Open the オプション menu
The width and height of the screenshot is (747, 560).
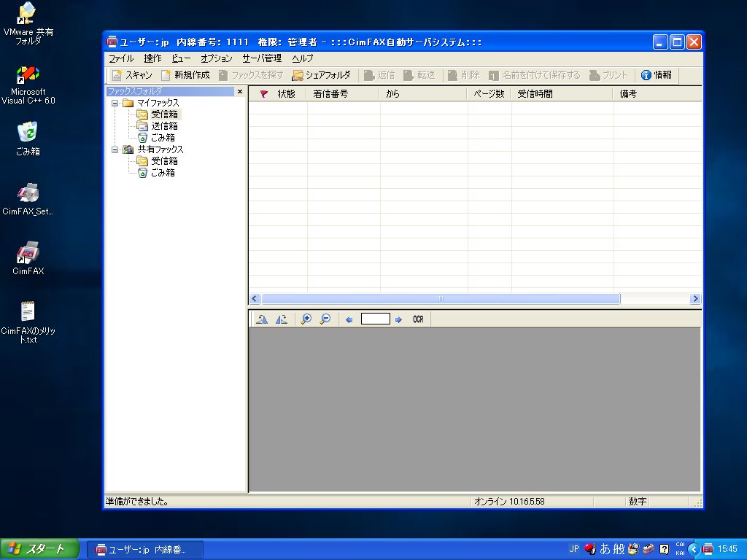click(216, 58)
